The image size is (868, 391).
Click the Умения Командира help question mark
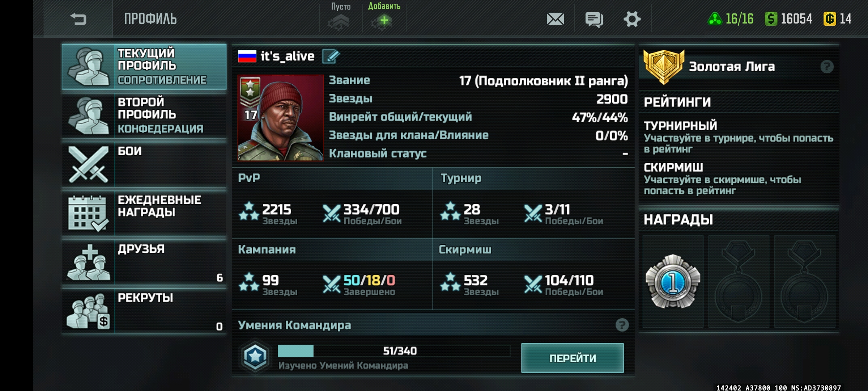click(622, 325)
